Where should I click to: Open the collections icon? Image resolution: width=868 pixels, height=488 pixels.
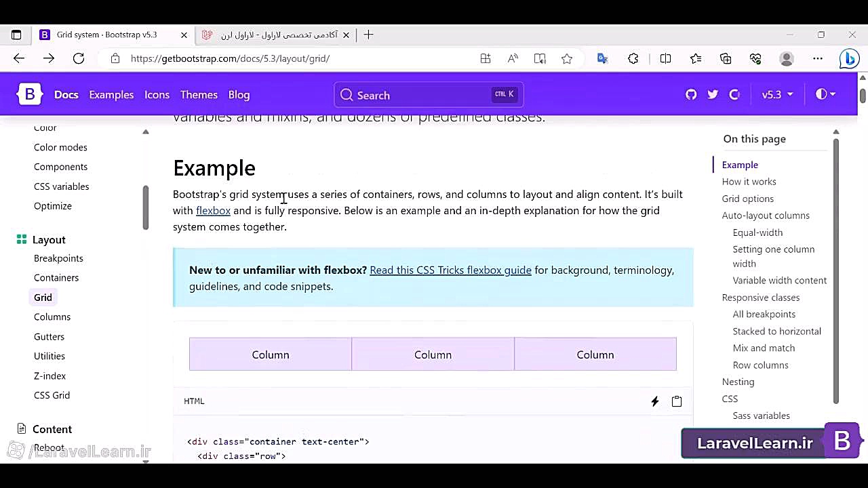pos(726,59)
